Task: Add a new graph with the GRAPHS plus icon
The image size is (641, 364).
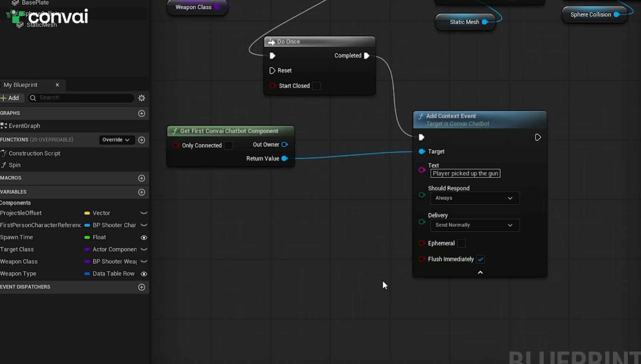Action: [x=142, y=113]
